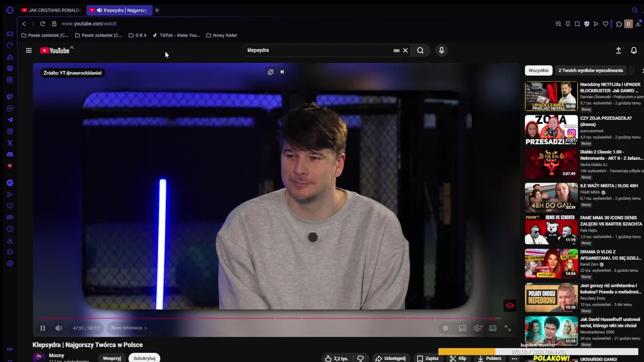Screen dimensions: 644x362
Task: Dislike the video
Action: 360,358
